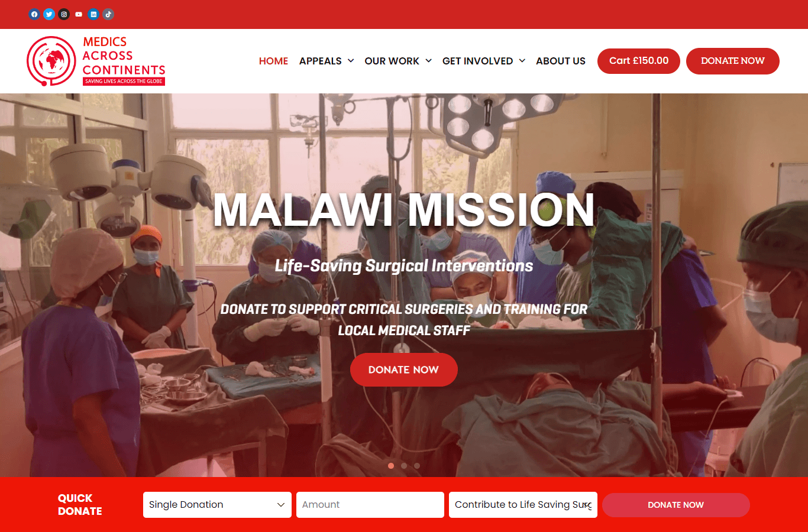
Task: Click the header Donate Now button
Action: [x=733, y=61]
